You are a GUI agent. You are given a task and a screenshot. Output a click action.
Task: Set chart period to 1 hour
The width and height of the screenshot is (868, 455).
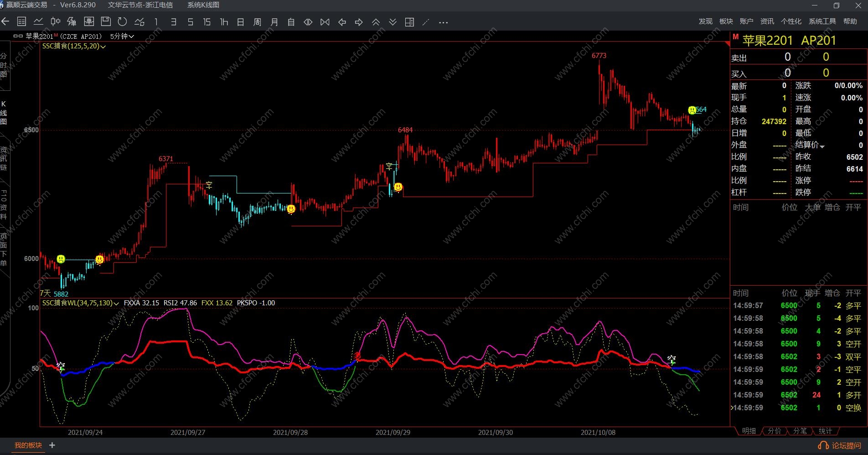[224, 21]
